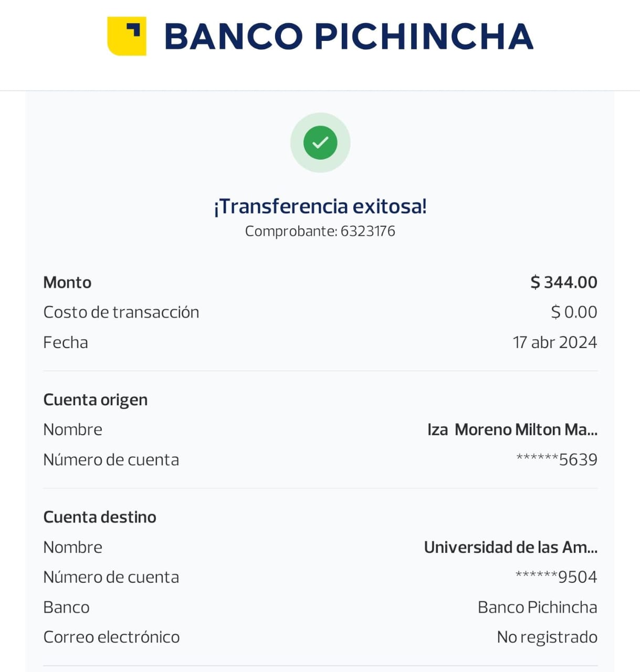Click the Monto amount $ 344.00
Viewport: 640px width, 672px height.
[563, 282]
